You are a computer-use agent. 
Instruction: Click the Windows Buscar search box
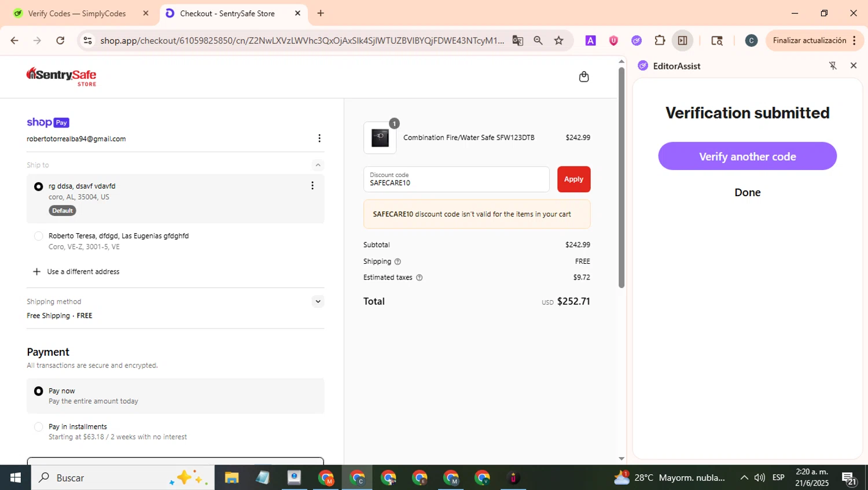[x=123, y=478]
